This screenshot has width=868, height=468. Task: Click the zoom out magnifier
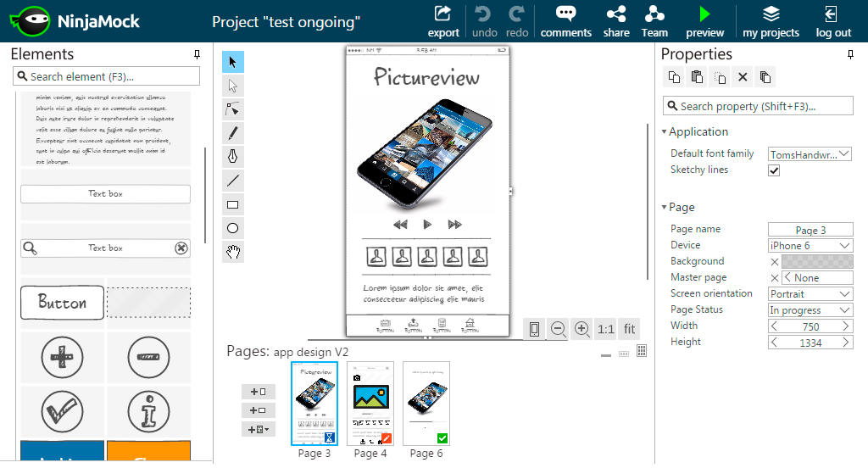(558, 329)
